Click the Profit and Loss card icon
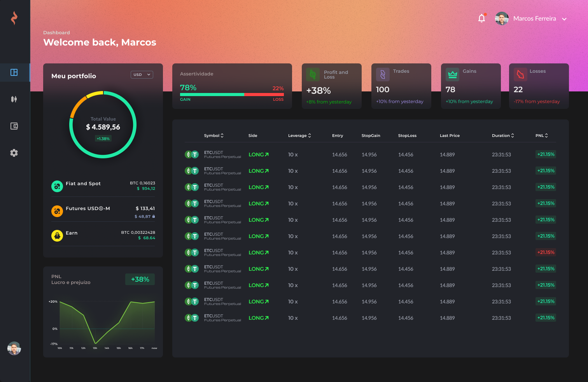The height and width of the screenshot is (382, 588). (x=313, y=74)
